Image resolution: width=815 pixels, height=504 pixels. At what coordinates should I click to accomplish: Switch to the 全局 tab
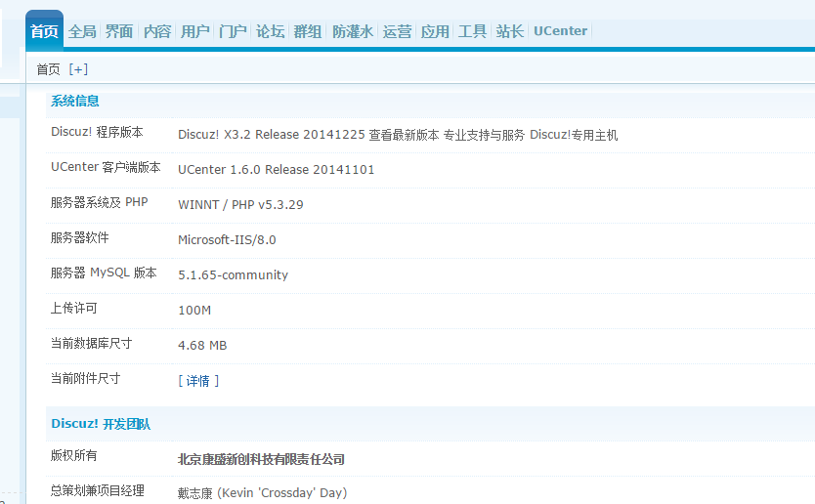[x=82, y=31]
